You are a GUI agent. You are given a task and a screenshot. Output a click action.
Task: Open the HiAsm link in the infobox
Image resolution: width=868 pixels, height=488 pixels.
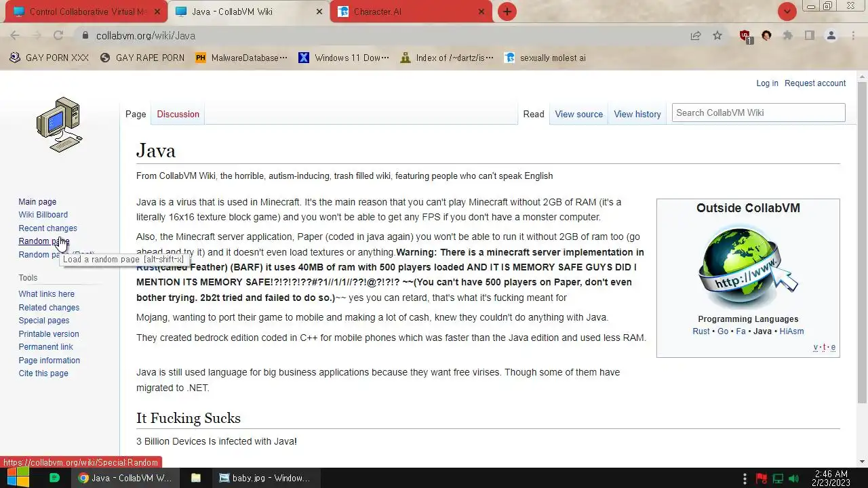click(x=791, y=331)
